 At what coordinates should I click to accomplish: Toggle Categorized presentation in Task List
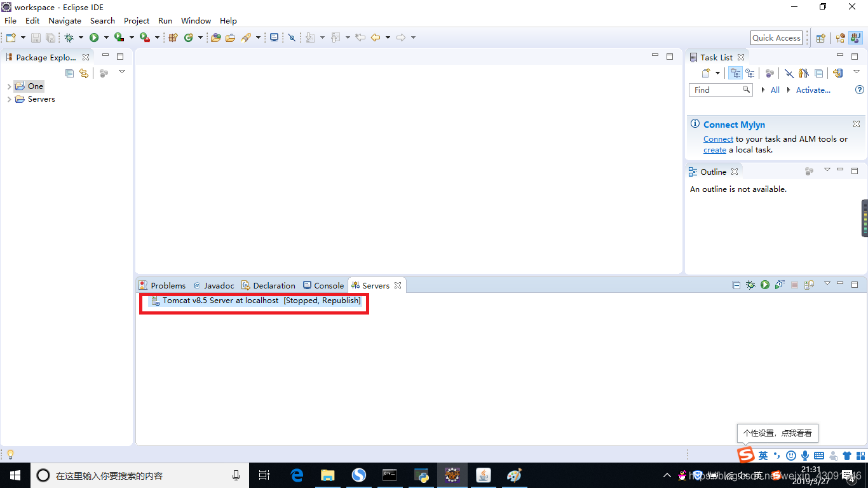(x=735, y=73)
